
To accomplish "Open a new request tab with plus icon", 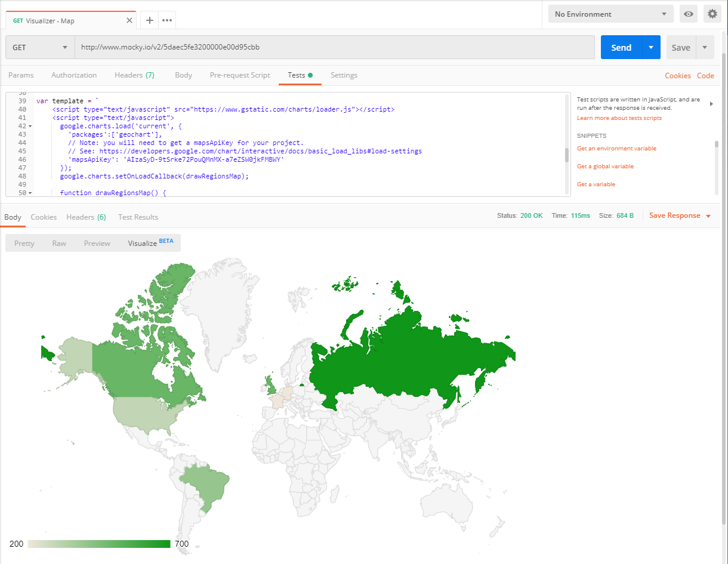I will [x=150, y=20].
